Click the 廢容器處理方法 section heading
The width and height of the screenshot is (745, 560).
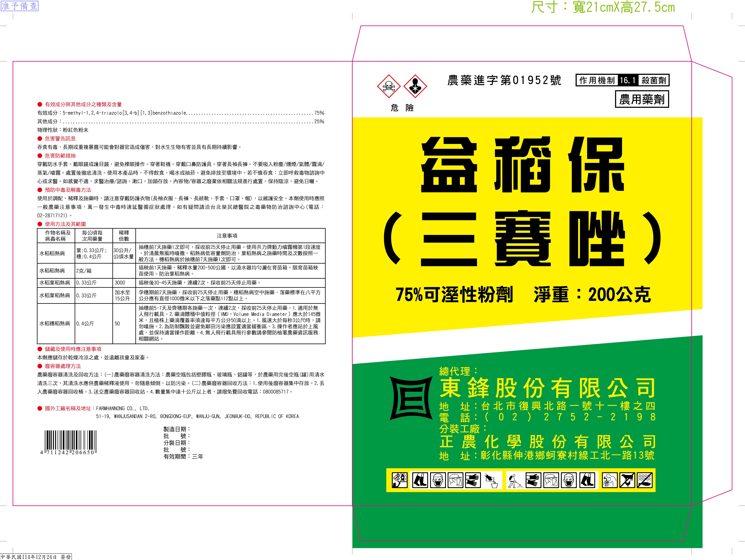(x=63, y=366)
